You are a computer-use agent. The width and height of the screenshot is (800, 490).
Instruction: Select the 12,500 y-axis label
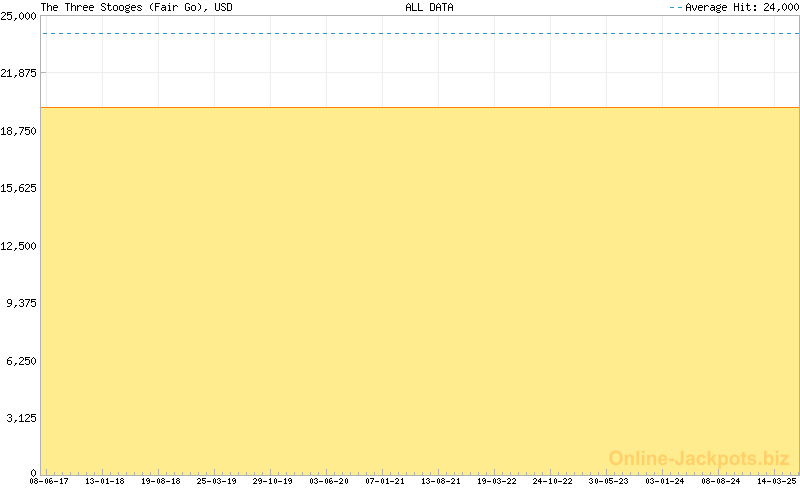point(19,246)
